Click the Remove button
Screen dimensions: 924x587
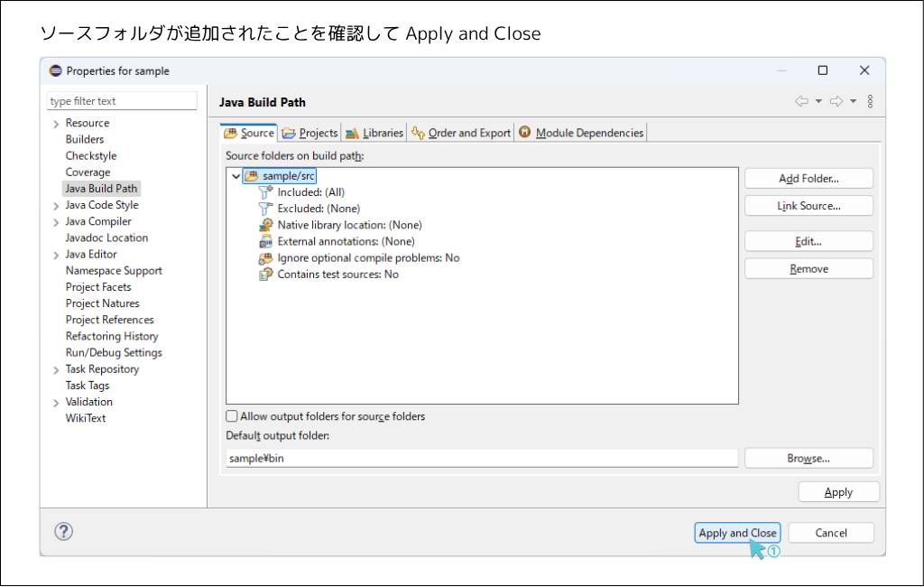point(808,269)
